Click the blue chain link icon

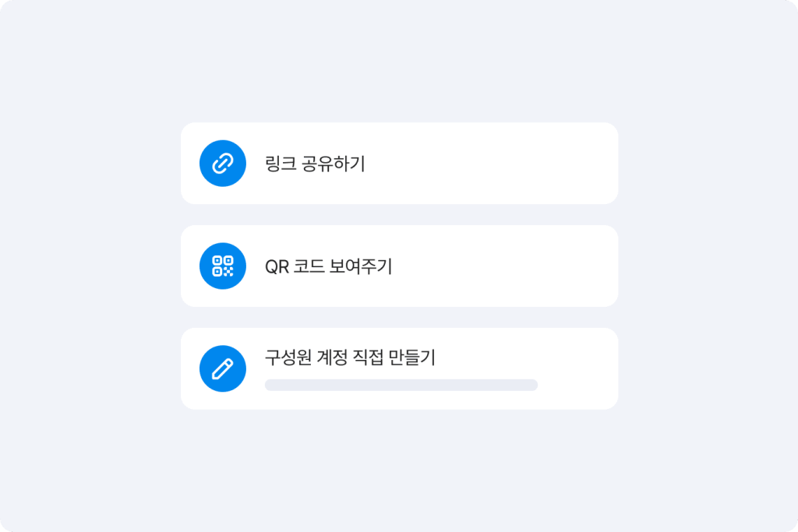click(223, 164)
